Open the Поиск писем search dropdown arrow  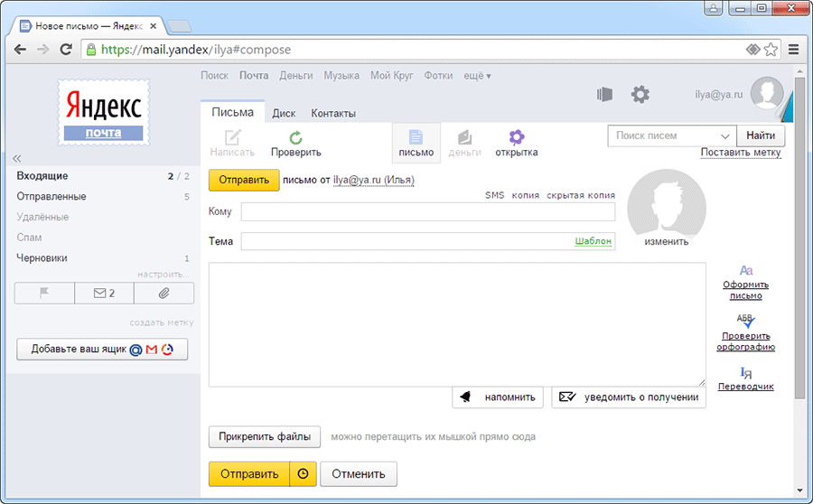[x=724, y=135]
